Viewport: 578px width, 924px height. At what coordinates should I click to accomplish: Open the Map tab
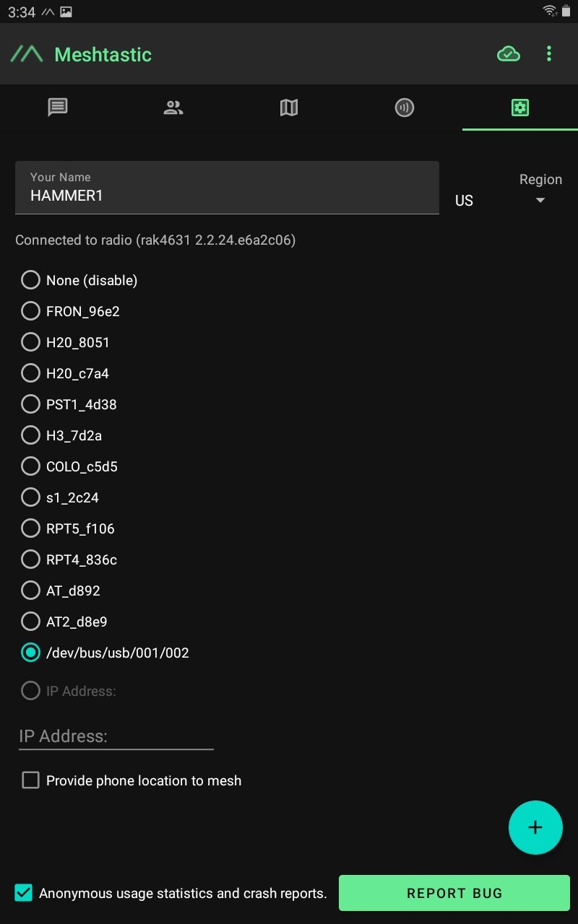click(x=289, y=108)
